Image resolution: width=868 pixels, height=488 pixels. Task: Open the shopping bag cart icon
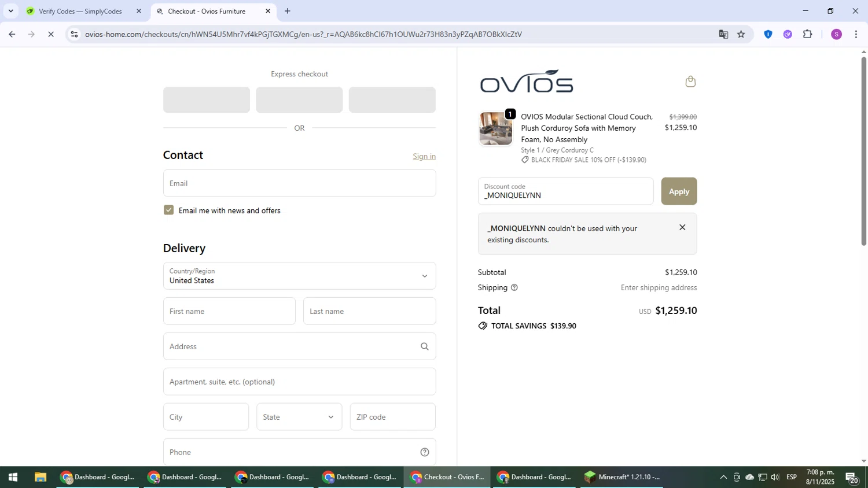(690, 82)
